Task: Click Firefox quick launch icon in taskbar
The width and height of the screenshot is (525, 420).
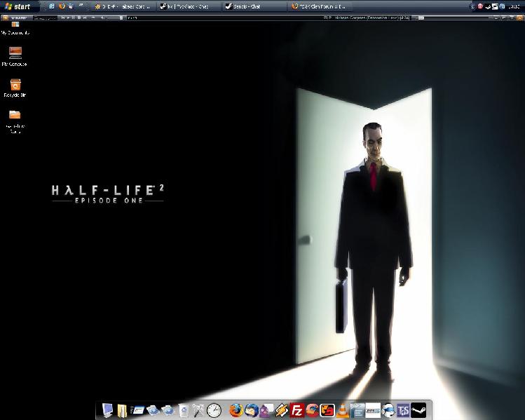Action: 62,6
